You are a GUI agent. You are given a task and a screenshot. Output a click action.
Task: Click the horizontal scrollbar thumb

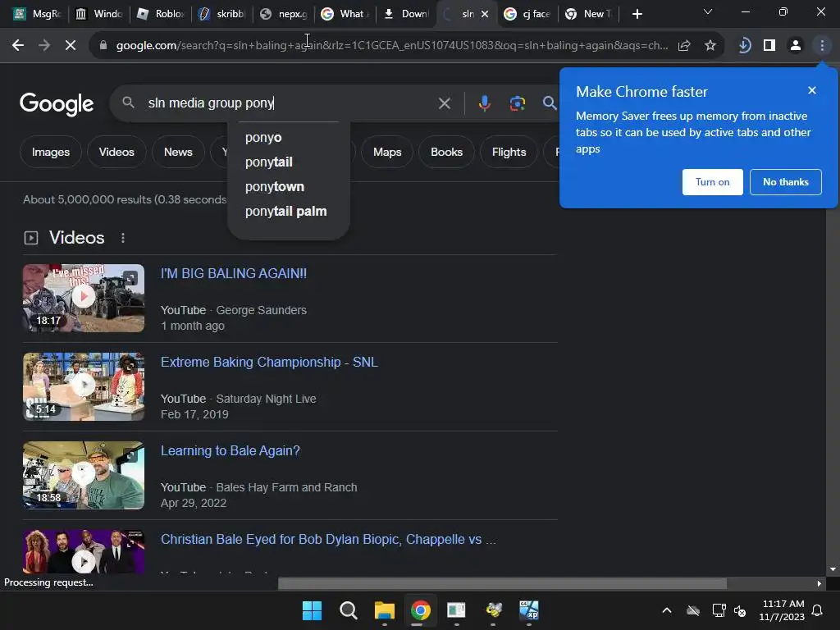coord(502,584)
